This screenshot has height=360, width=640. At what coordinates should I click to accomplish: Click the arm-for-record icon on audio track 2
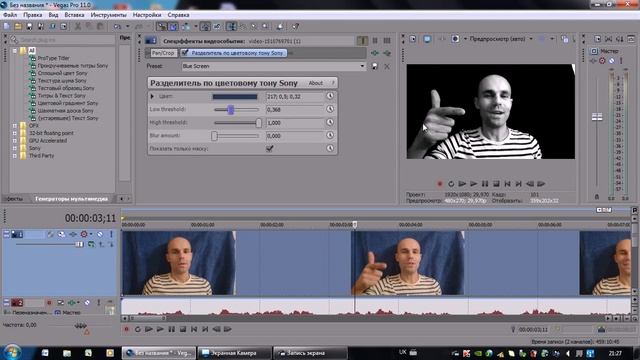49,303
